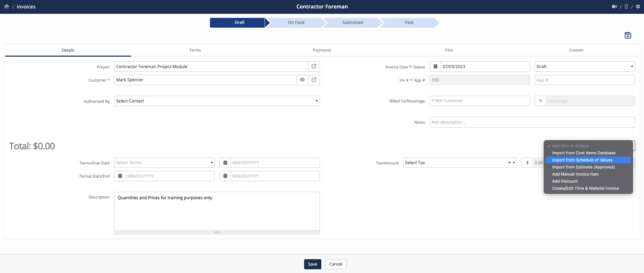
Task: Open settings gear icon in header
Action: tap(638, 6)
